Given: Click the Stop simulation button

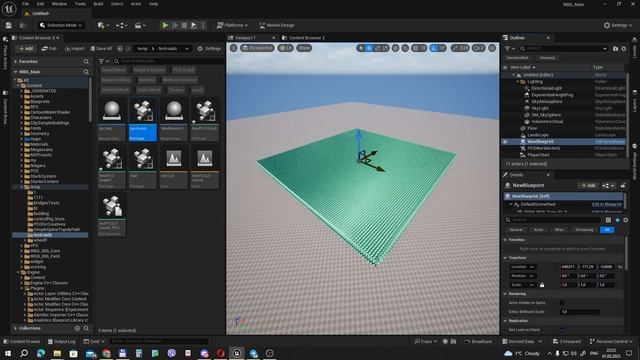Looking at the screenshot, I should coord(184,25).
